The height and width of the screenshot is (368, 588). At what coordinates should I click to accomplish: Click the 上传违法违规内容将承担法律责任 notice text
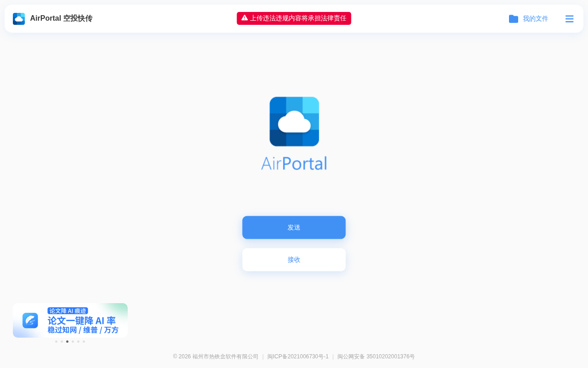(x=298, y=18)
